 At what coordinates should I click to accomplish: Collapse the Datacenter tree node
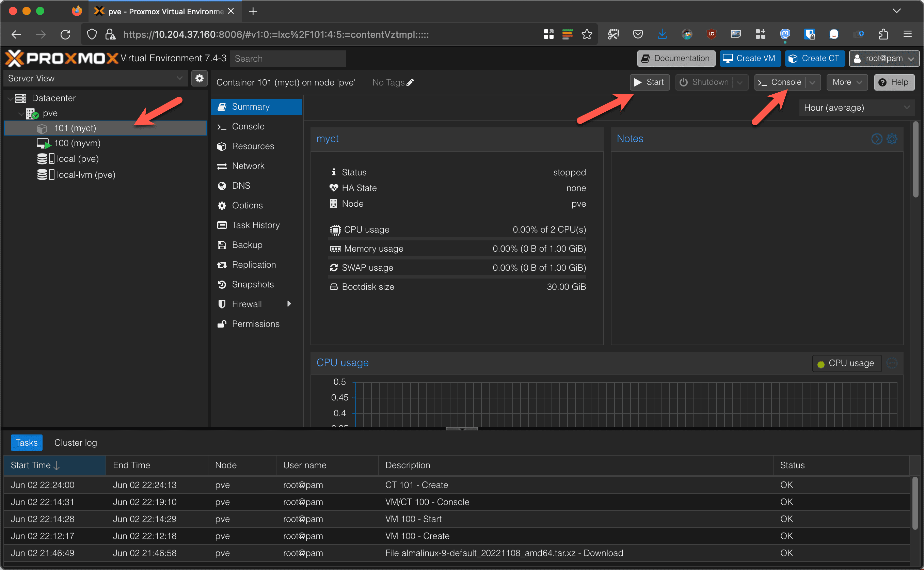[x=10, y=98]
